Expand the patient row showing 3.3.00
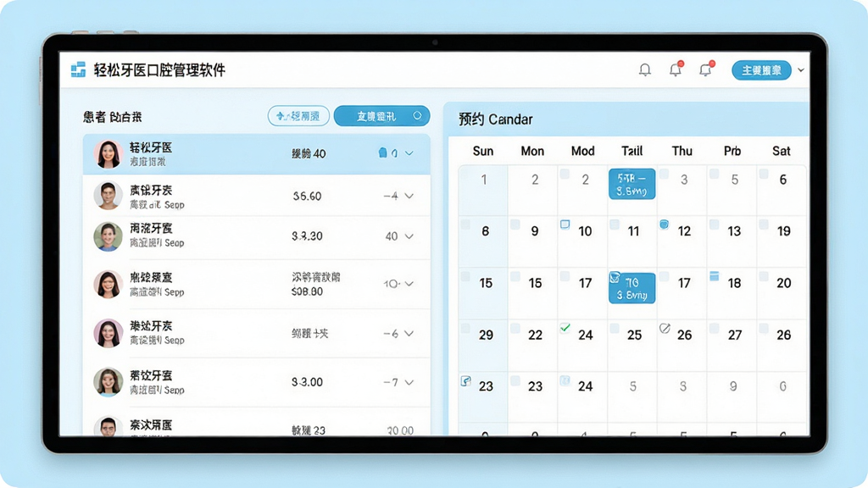868x488 pixels. [x=409, y=382]
